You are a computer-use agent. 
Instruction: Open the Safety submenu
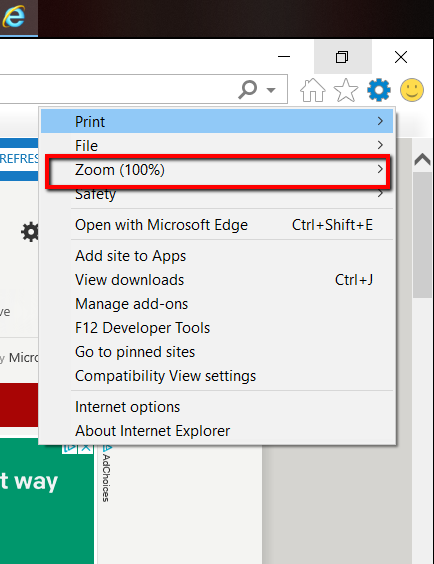click(x=218, y=194)
